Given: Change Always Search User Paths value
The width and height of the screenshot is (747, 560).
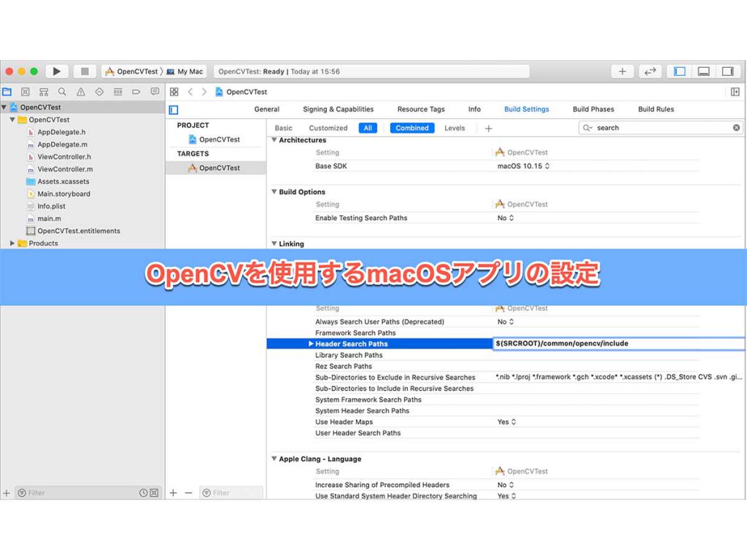Looking at the screenshot, I should (x=505, y=322).
